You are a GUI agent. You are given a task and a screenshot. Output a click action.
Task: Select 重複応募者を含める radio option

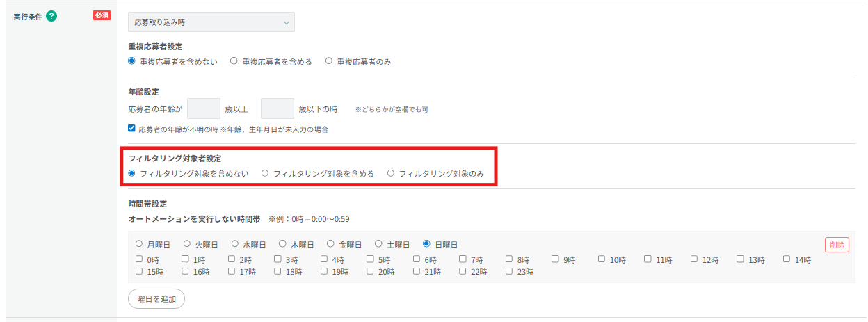[234, 61]
